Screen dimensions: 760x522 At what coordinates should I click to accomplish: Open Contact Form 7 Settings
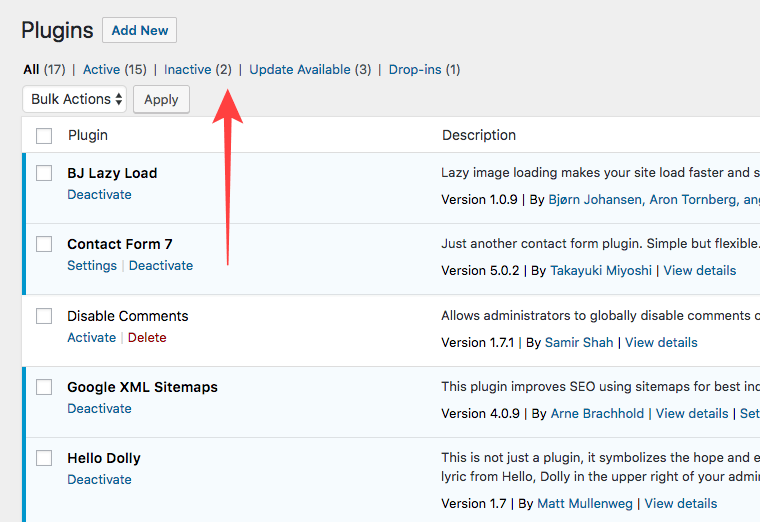click(x=92, y=266)
